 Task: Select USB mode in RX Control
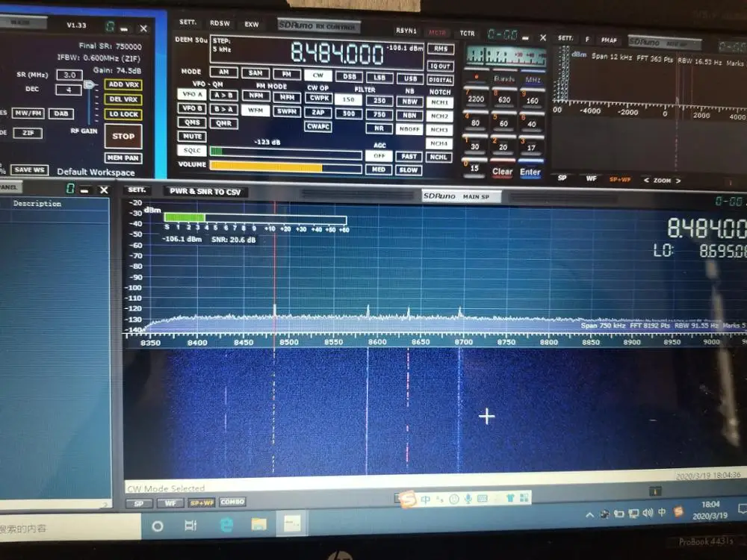[410, 78]
